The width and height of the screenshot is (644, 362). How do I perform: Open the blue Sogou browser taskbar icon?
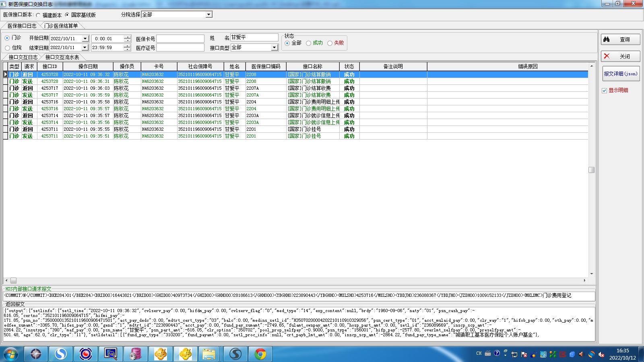coord(61,354)
